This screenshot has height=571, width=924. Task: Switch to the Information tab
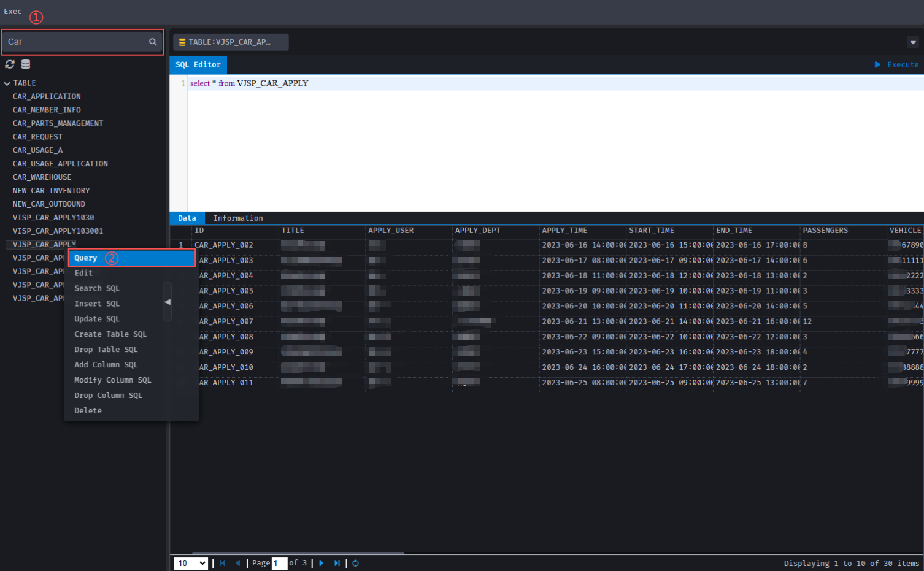click(x=237, y=218)
